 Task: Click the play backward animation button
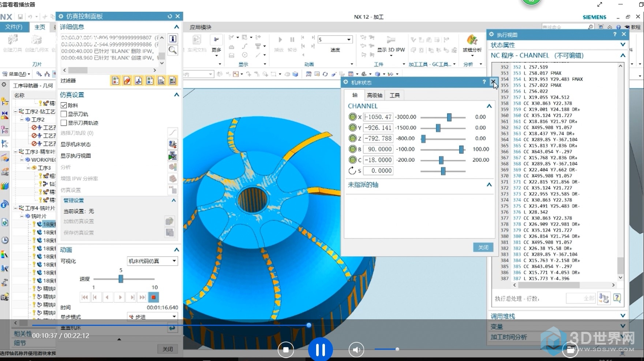(107, 297)
